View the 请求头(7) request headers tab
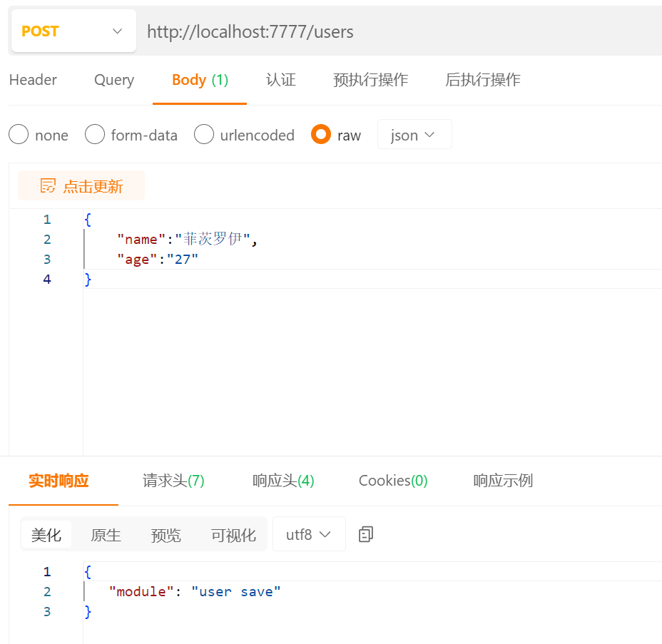 [174, 481]
